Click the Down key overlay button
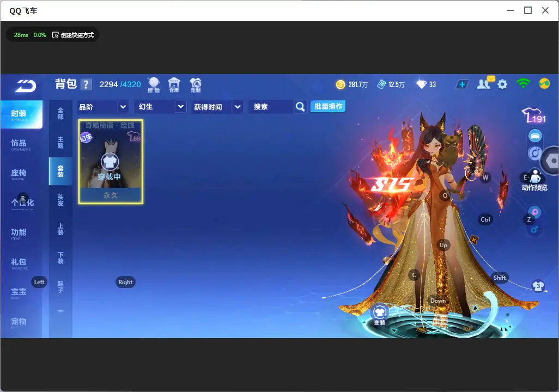The height and width of the screenshot is (392, 559). (438, 301)
